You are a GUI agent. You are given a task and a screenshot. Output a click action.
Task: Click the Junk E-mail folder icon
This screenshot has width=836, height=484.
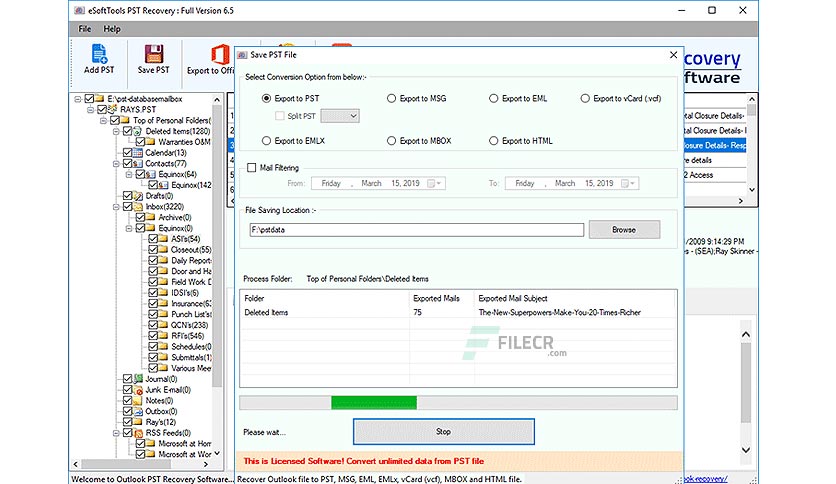click(x=138, y=390)
